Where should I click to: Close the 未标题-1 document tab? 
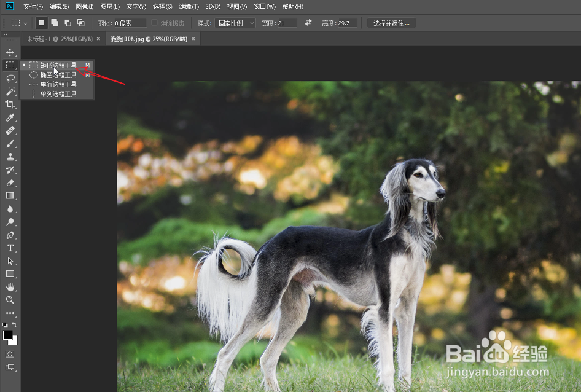(98, 39)
